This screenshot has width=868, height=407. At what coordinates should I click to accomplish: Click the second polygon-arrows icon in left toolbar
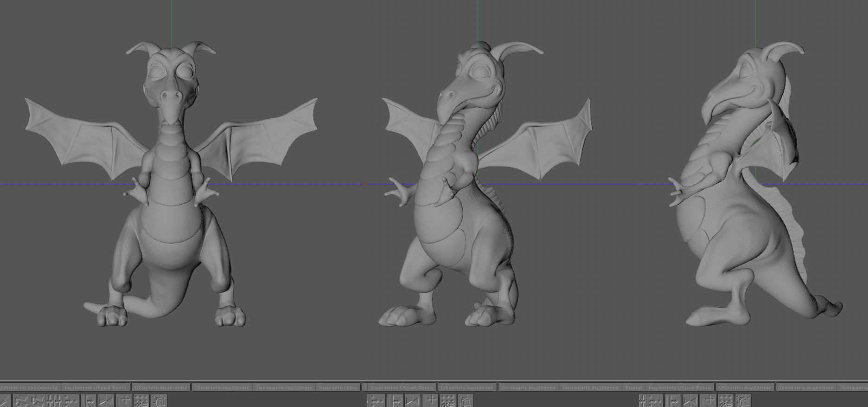pyautogui.click(x=38, y=401)
